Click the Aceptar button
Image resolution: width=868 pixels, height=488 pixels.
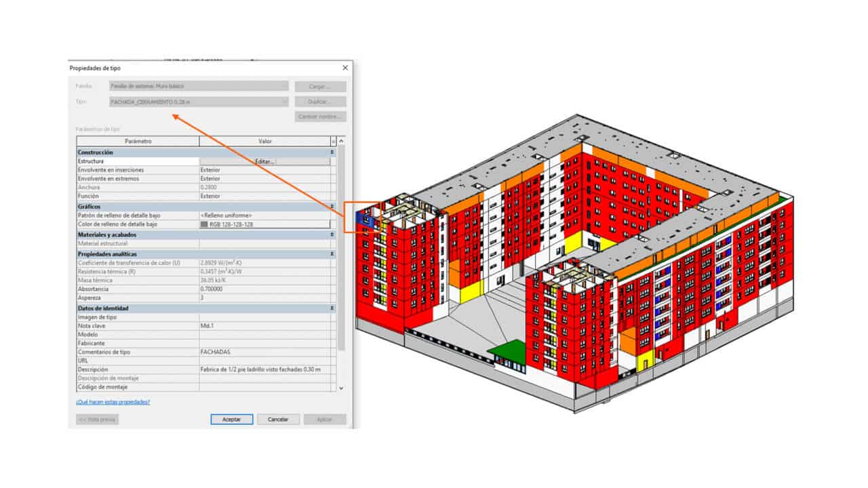click(x=232, y=420)
